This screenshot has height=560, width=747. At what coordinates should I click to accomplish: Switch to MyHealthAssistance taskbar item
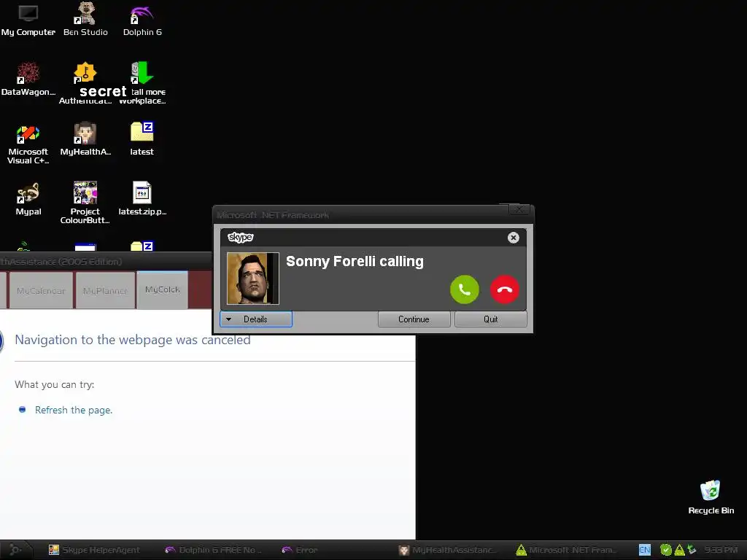[448, 550]
